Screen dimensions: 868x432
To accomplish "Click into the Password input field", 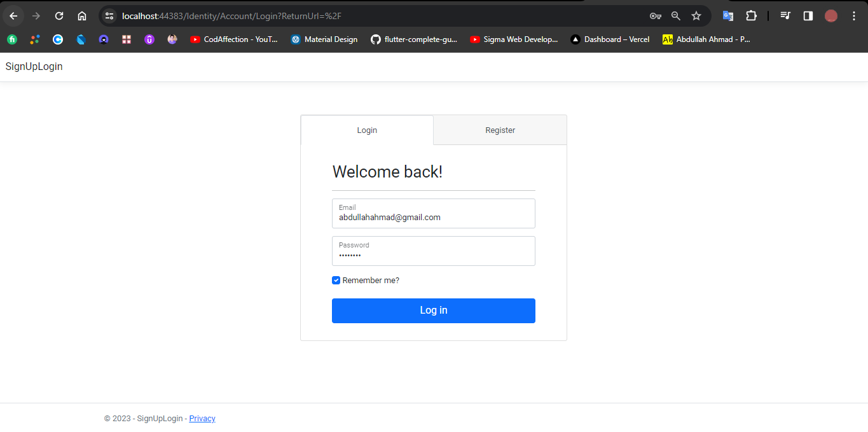I will tap(434, 251).
